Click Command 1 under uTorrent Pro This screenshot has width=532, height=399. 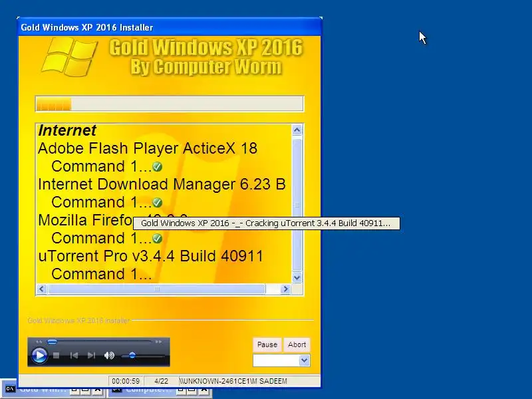pyautogui.click(x=102, y=274)
